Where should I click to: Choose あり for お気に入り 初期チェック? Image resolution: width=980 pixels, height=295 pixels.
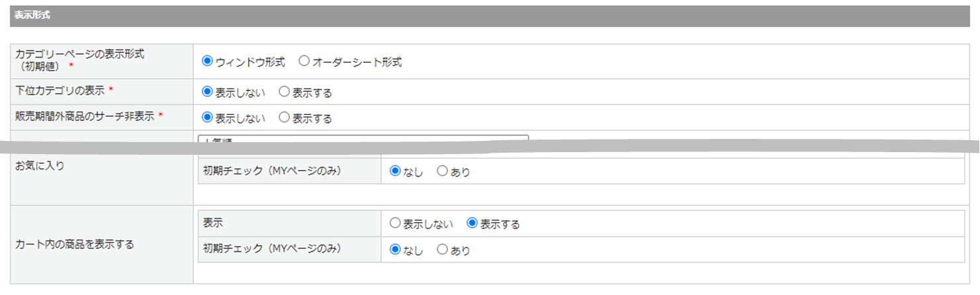click(443, 171)
